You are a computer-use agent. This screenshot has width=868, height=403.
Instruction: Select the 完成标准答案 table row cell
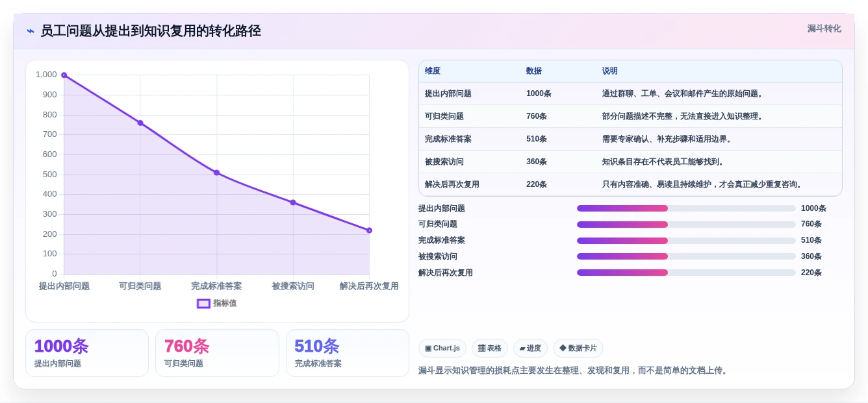pos(448,139)
